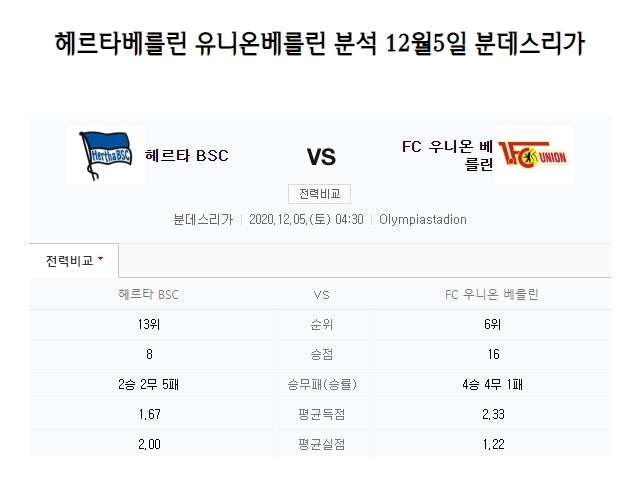Click the 전력비교 button under VS

click(x=319, y=194)
